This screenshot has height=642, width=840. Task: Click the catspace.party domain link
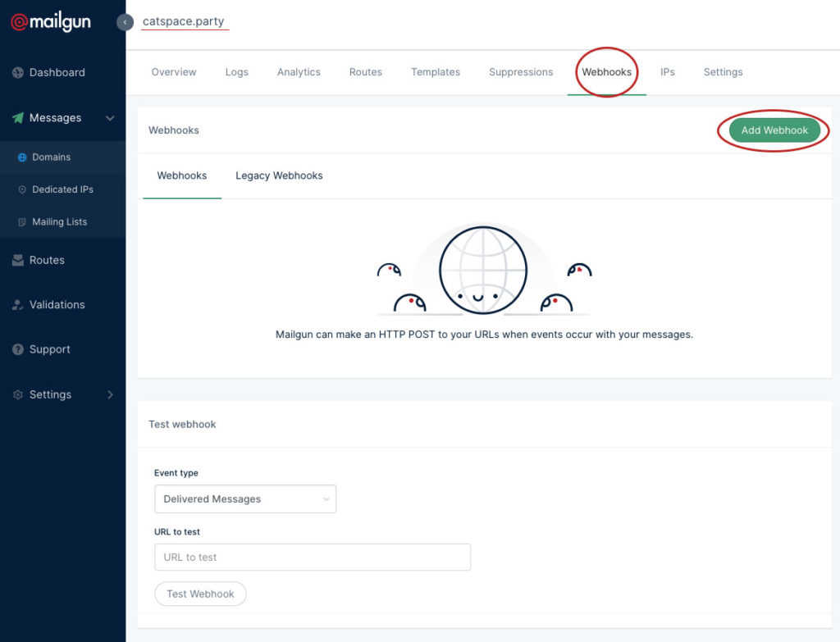(x=183, y=21)
